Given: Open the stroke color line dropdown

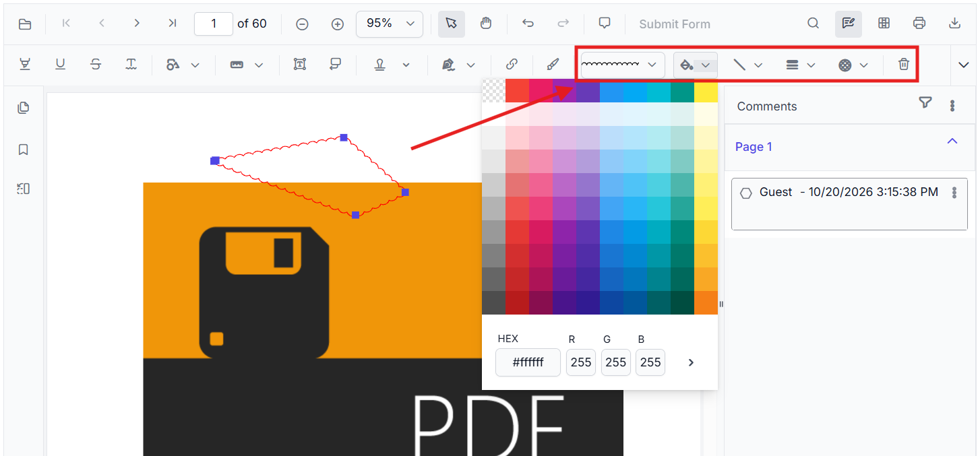Looking at the screenshot, I should tap(747, 65).
